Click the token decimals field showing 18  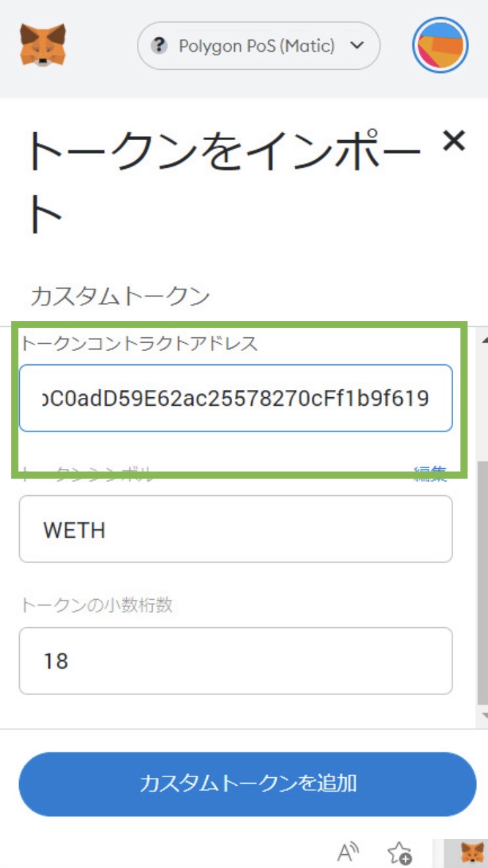235,661
